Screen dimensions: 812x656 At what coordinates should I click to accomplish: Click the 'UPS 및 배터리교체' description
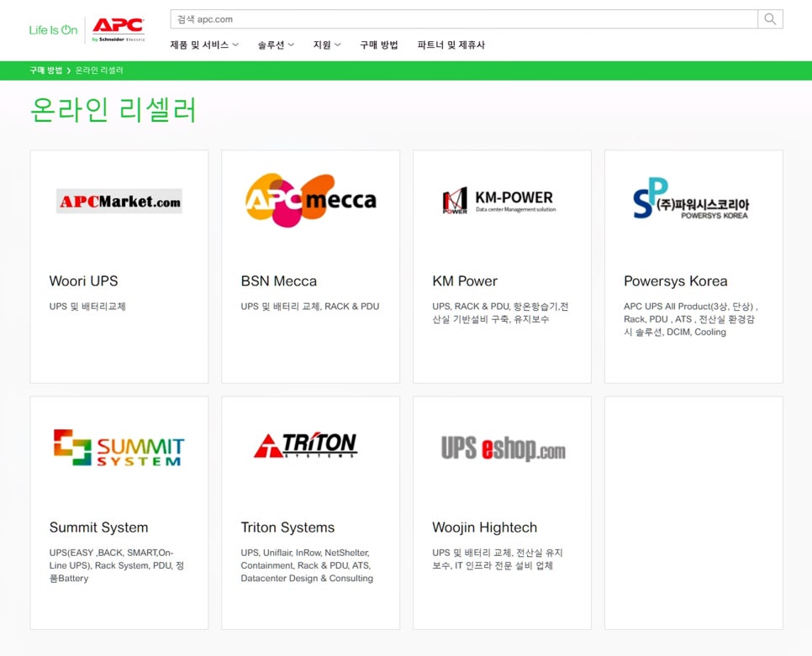click(x=87, y=307)
